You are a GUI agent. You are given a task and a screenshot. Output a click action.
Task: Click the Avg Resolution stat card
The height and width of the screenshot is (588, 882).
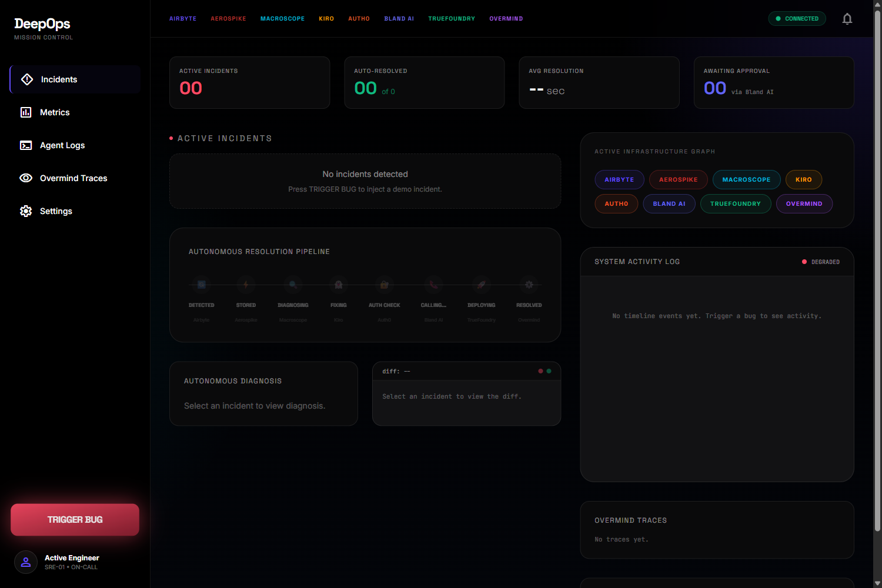tap(599, 82)
